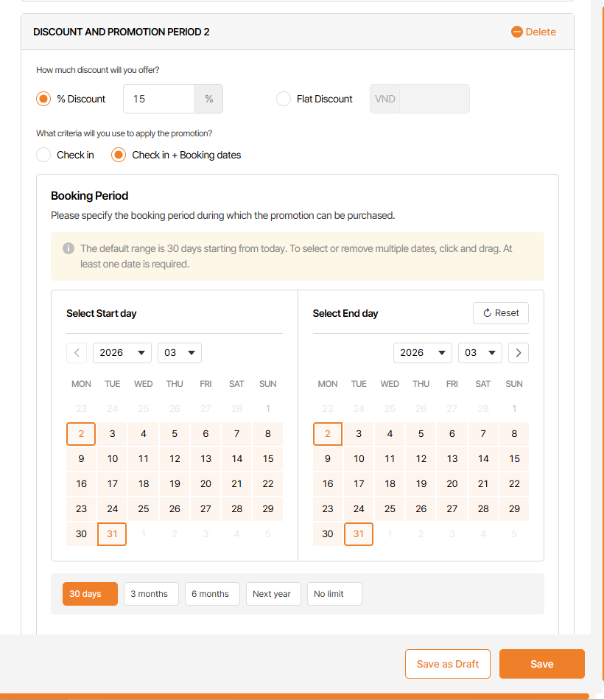This screenshot has width=604, height=700.
Task: Select the Flat Discount radio option
Action: 284,99
